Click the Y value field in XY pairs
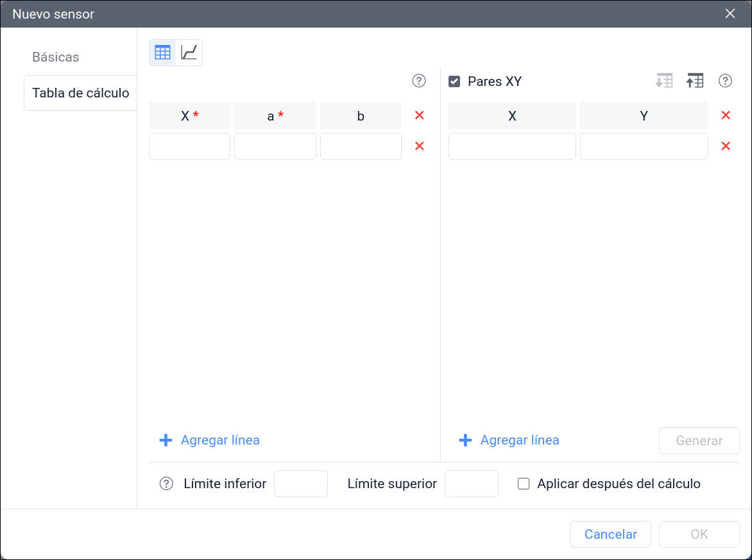 click(644, 146)
